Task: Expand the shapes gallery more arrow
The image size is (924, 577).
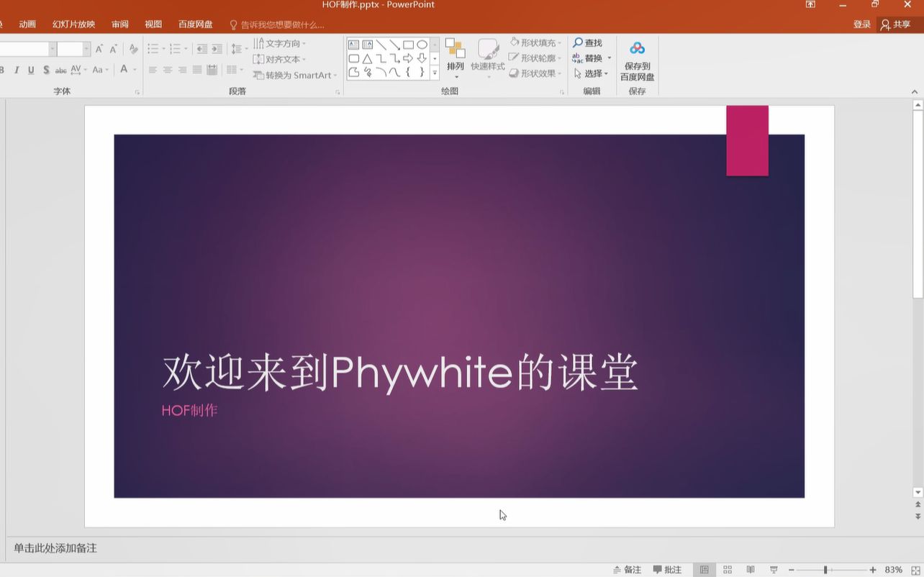Action: pyautogui.click(x=435, y=73)
